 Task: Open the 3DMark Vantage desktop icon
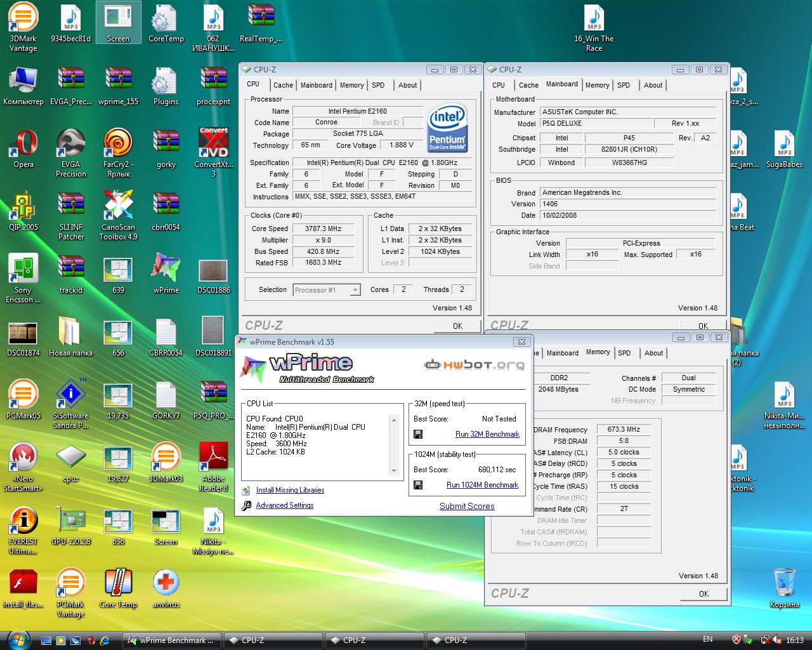[23, 27]
